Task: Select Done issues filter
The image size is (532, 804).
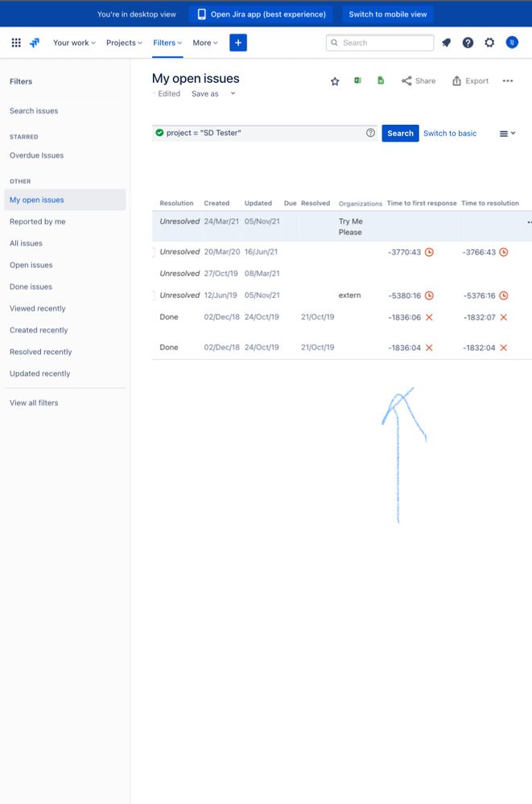Action: click(31, 287)
